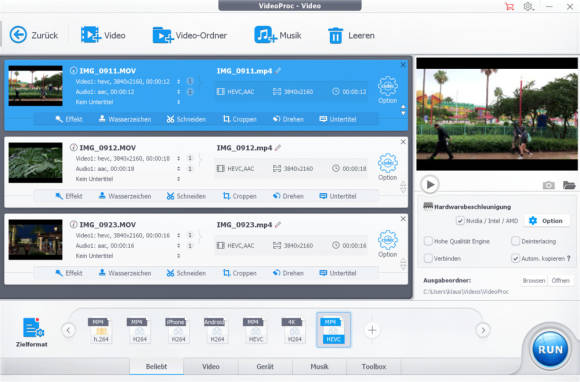
Task: Open codec Option gear for IMG_0912
Action: point(387,163)
